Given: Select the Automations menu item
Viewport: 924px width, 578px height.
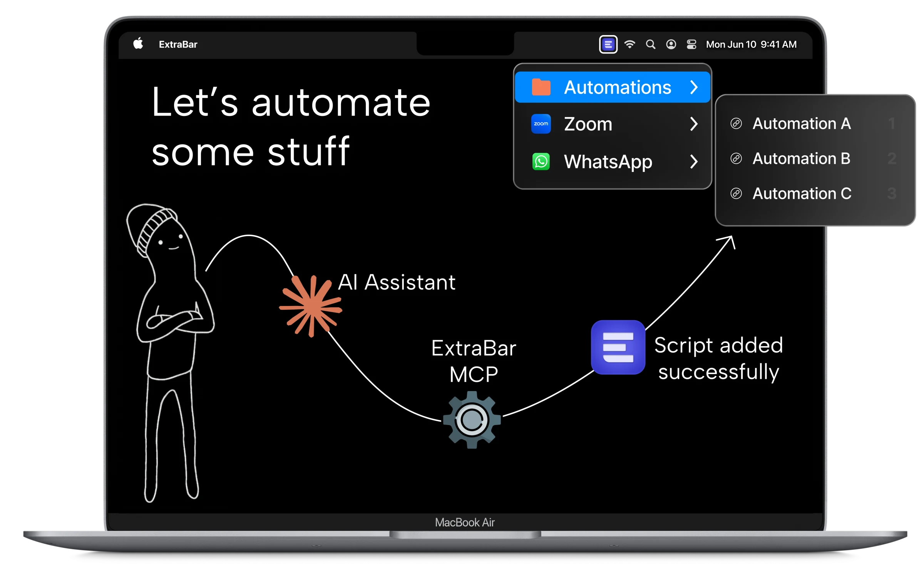Looking at the screenshot, I should pyautogui.click(x=613, y=87).
